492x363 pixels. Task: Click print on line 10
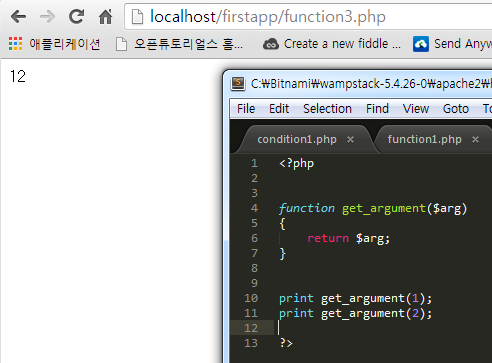296,298
